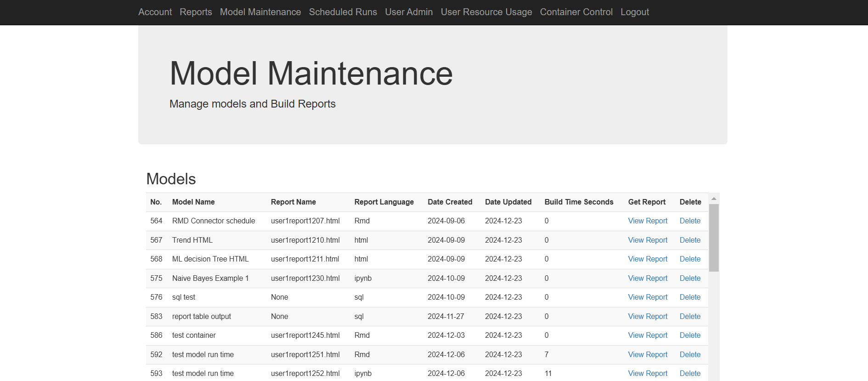Click the table scrollbar up arrow
This screenshot has width=868, height=381.
(x=713, y=199)
